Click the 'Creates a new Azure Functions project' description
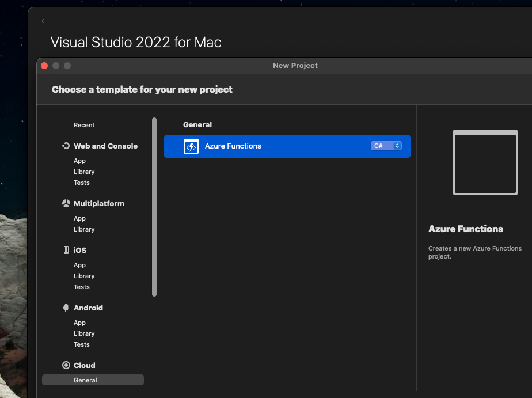The width and height of the screenshot is (532, 398). tap(475, 252)
